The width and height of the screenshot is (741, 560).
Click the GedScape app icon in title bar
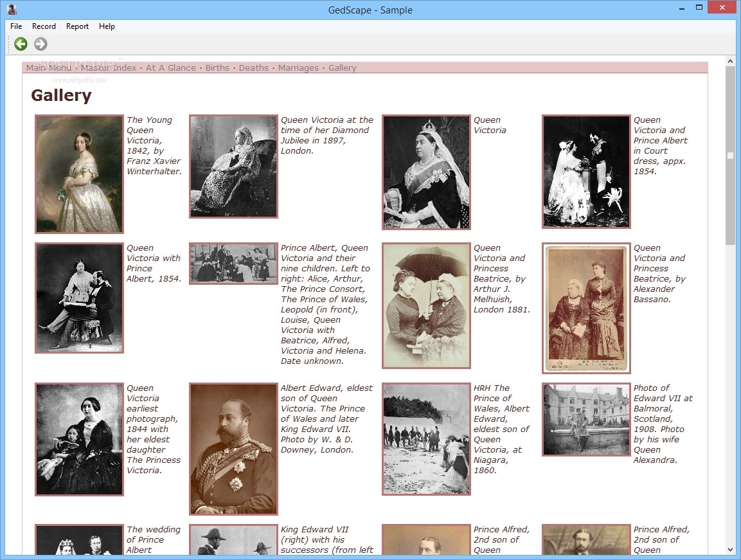pos(12,9)
